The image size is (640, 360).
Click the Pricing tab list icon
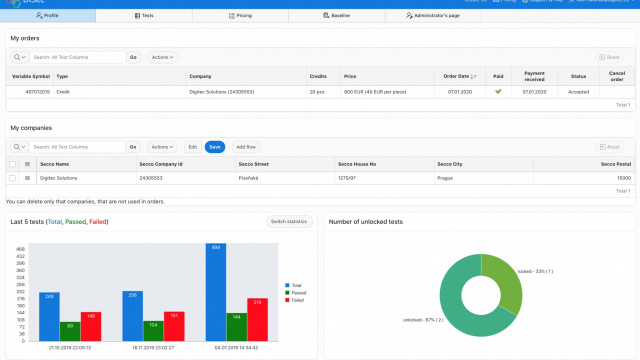pyautogui.click(x=231, y=16)
